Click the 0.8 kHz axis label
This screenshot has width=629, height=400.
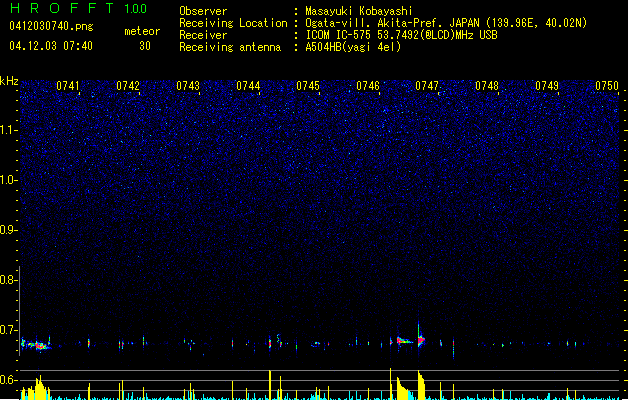tap(8, 280)
